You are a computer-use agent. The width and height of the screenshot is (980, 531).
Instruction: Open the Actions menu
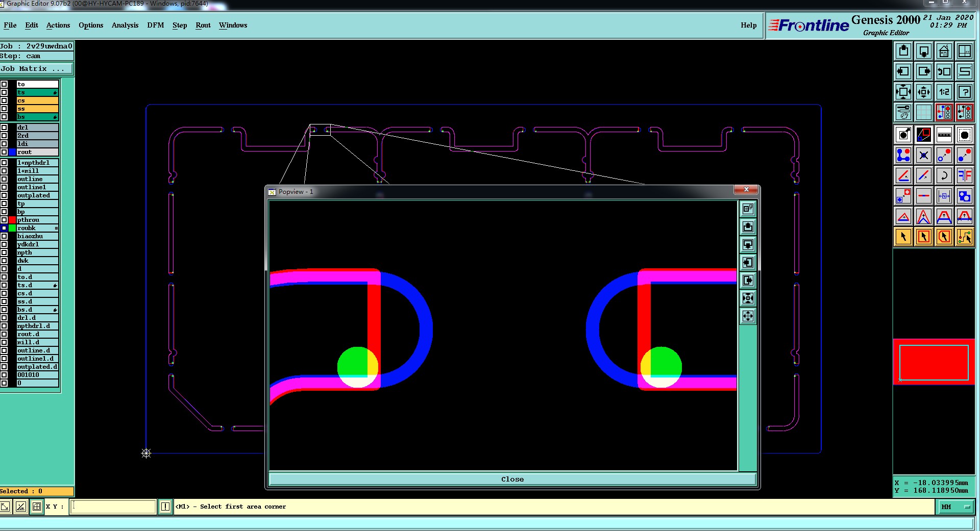click(58, 25)
